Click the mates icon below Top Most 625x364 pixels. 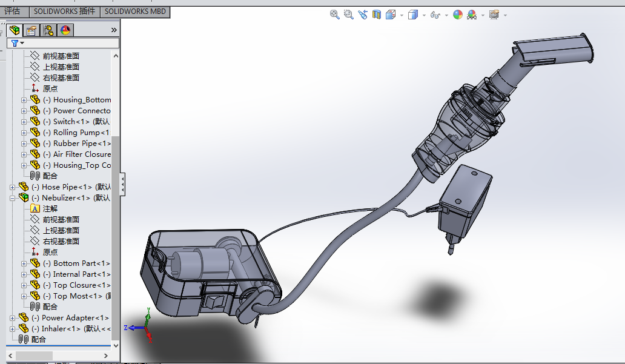(x=35, y=306)
